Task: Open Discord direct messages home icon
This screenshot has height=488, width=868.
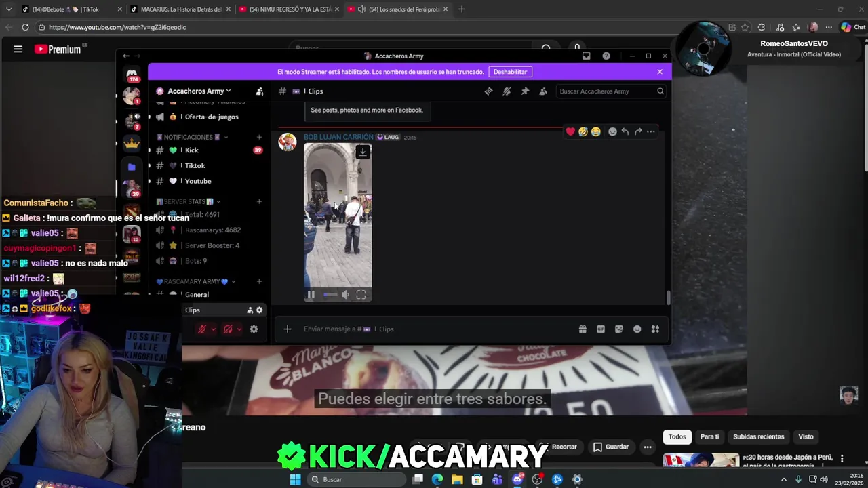Action: coord(132,73)
